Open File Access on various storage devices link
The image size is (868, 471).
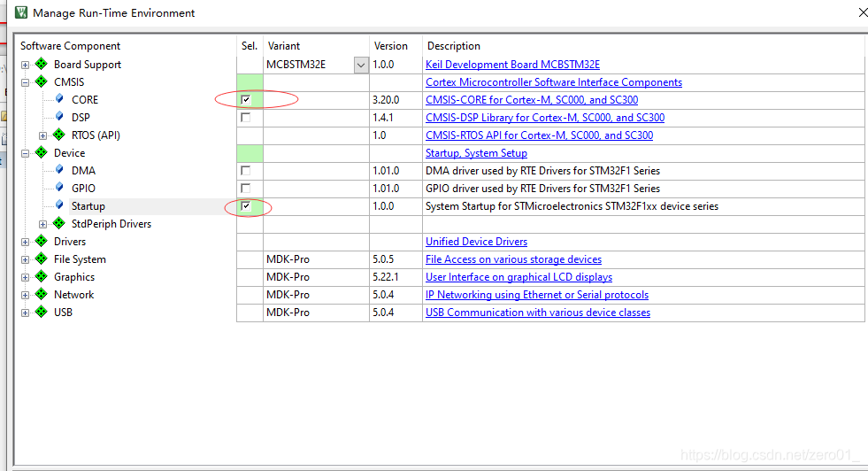tap(513, 259)
